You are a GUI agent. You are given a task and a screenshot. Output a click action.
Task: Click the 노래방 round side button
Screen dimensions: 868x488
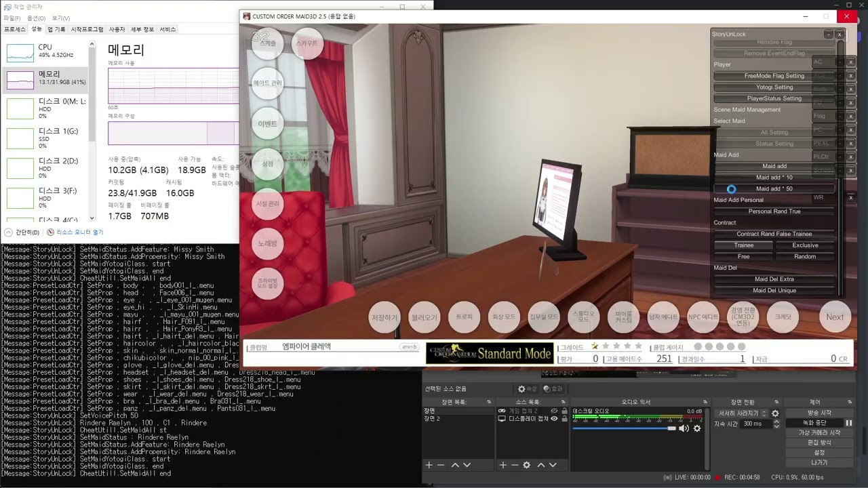(267, 243)
